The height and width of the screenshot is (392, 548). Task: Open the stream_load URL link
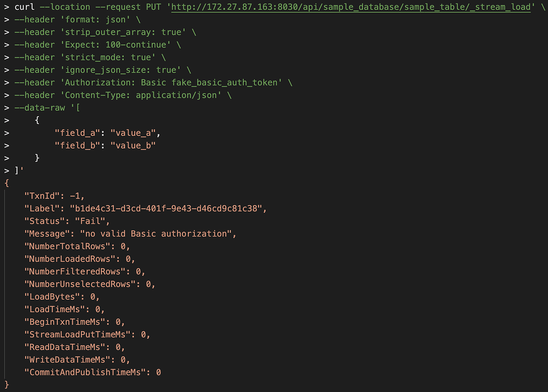tap(351, 7)
